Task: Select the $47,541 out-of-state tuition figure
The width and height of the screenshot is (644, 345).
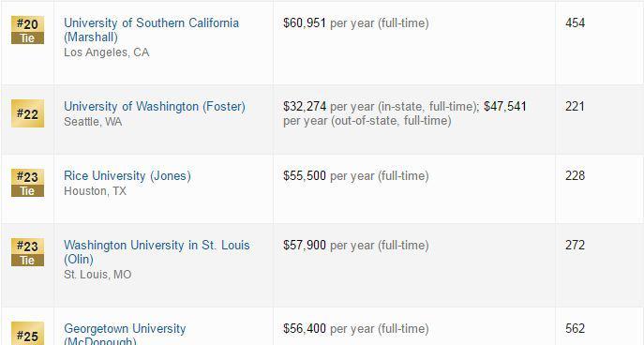Action: coord(504,106)
